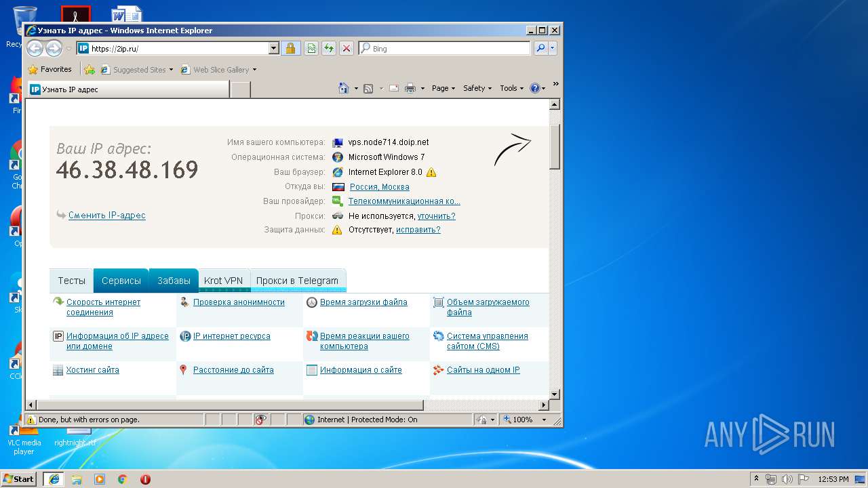868x488 pixels.
Task: Open the Page menu
Action: click(x=443, y=88)
